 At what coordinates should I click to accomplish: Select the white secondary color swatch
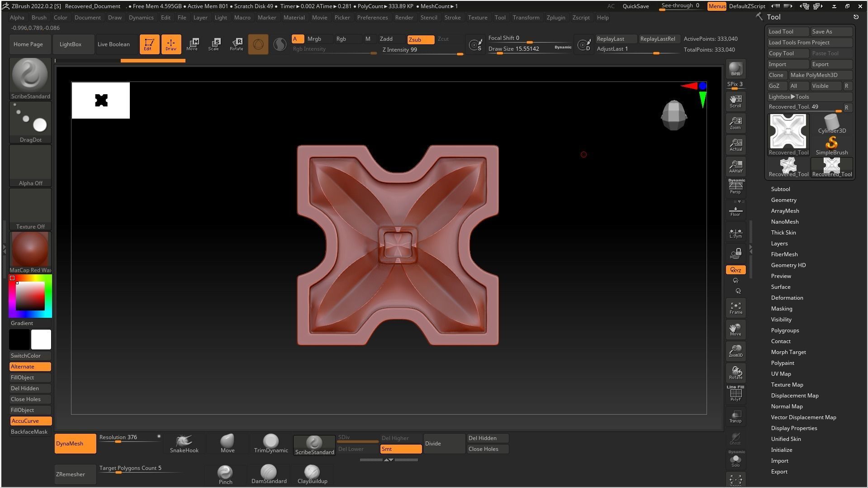pos(41,340)
